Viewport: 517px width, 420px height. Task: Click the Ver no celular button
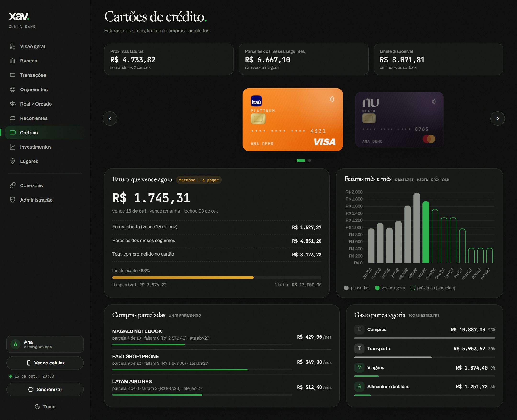[45, 363]
